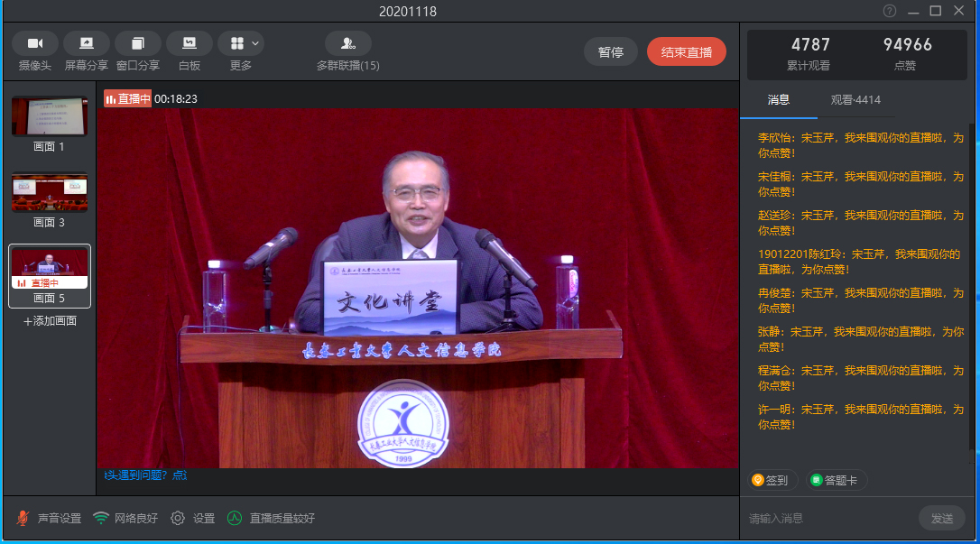Start screen sharing (屏幕分享)

[87, 43]
